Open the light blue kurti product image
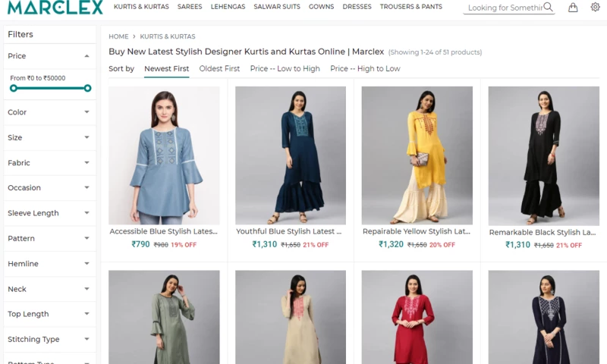 click(x=164, y=155)
